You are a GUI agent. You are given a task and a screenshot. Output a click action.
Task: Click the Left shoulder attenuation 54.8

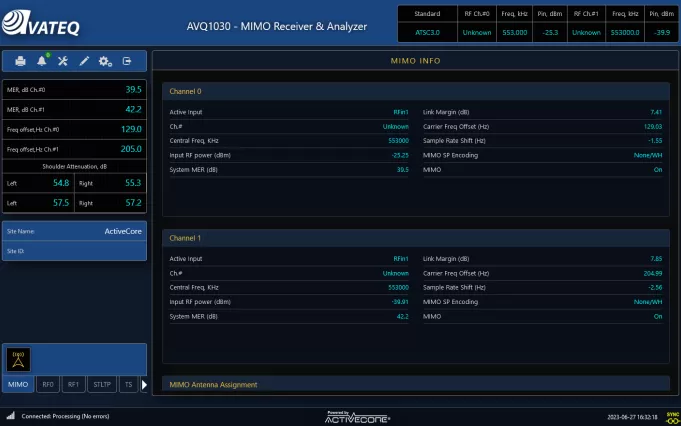tap(61, 183)
